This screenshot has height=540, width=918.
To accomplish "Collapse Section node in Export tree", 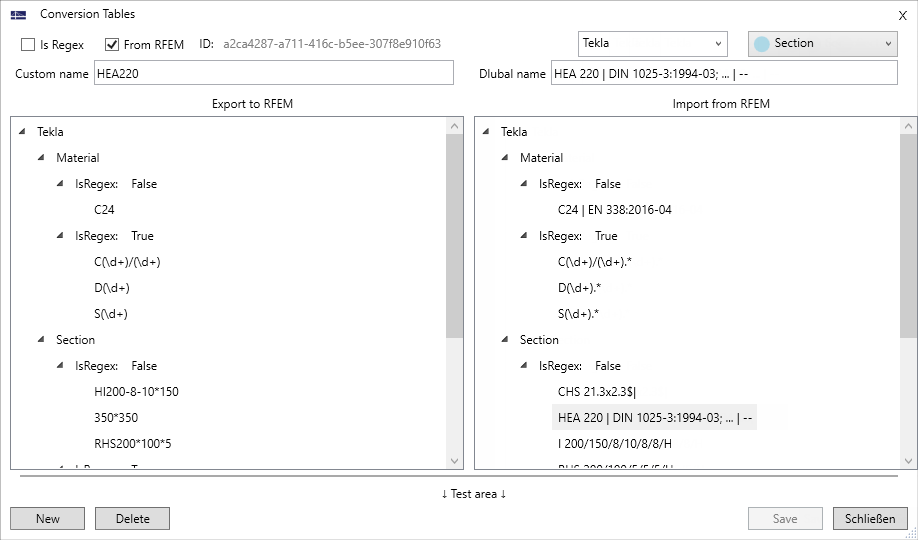I will click(42, 340).
